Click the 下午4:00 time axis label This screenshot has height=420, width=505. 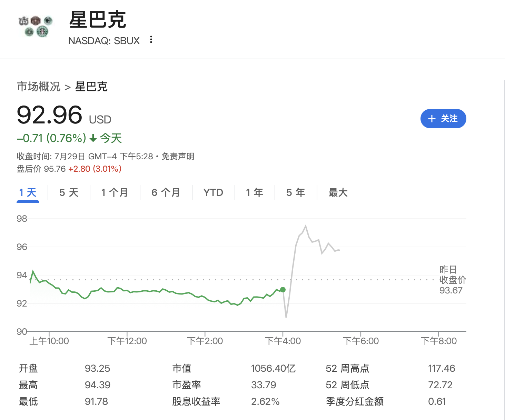pyautogui.click(x=283, y=341)
